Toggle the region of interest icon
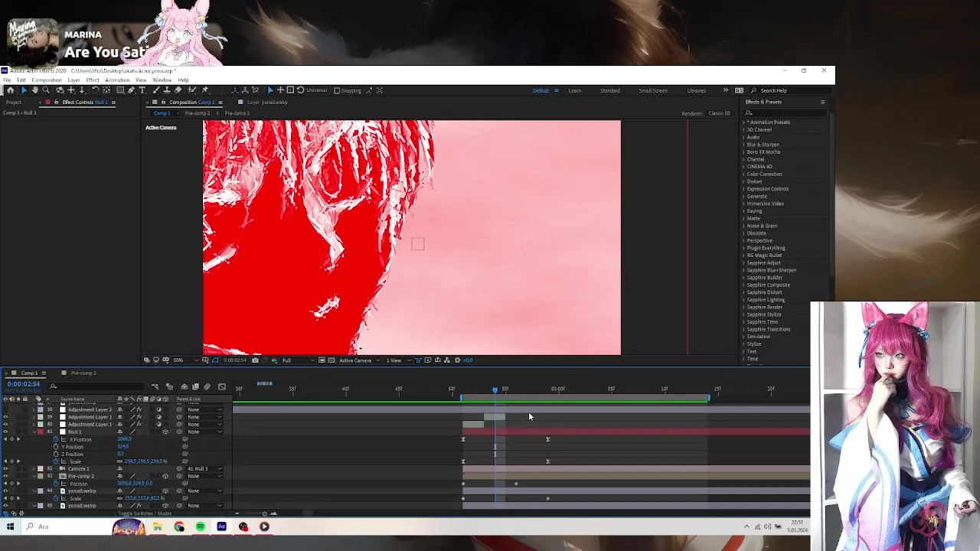The height and width of the screenshot is (551, 980). tap(322, 360)
